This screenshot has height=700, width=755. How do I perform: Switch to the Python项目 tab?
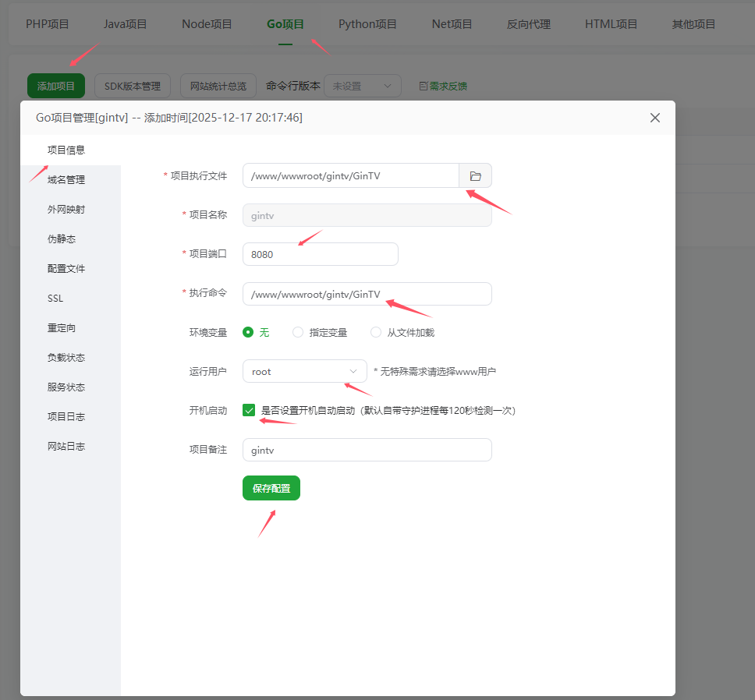[x=367, y=24]
